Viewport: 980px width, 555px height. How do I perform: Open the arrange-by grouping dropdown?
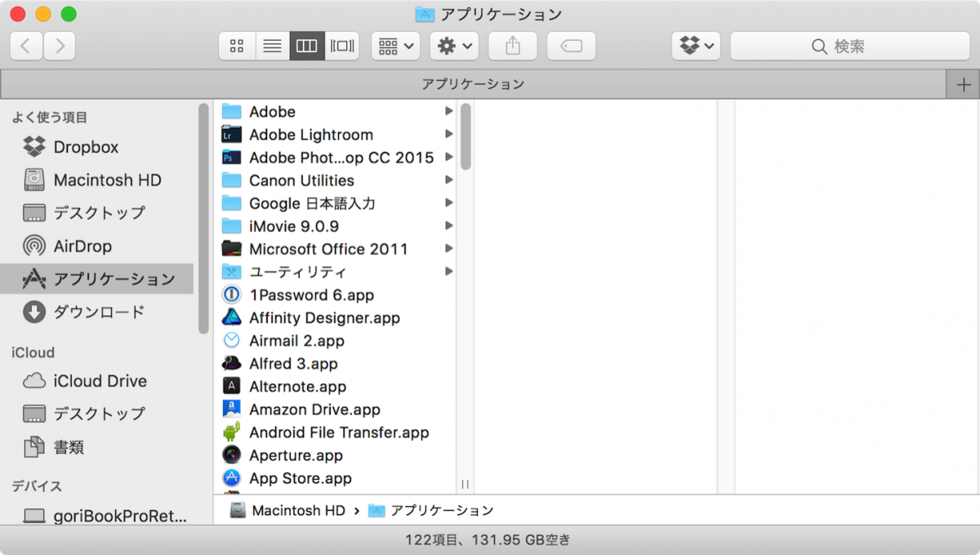click(x=395, y=47)
